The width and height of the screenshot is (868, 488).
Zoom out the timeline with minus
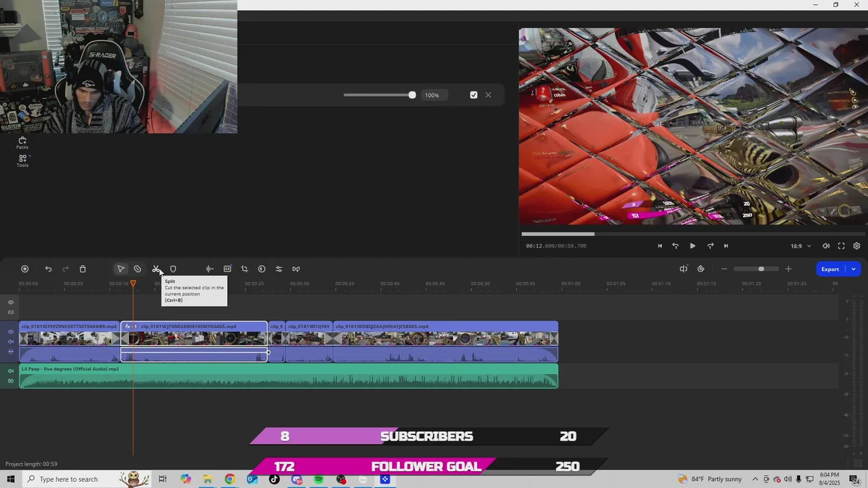(724, 269)
